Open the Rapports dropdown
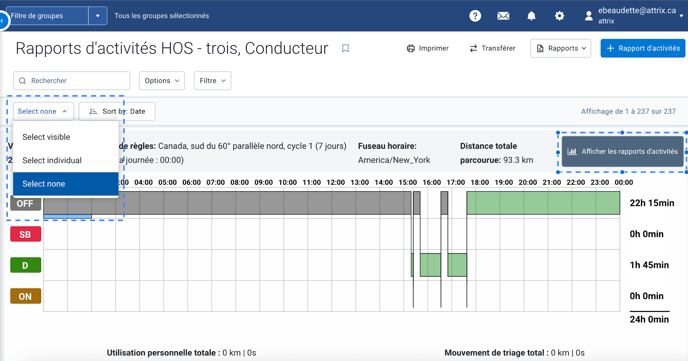688x361 pixels. (561, 48)
